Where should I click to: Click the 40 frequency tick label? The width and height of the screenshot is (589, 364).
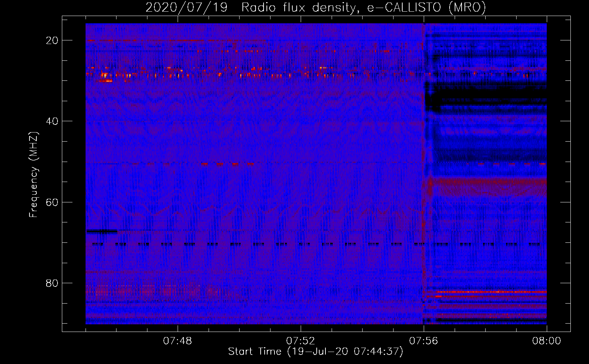52,121
